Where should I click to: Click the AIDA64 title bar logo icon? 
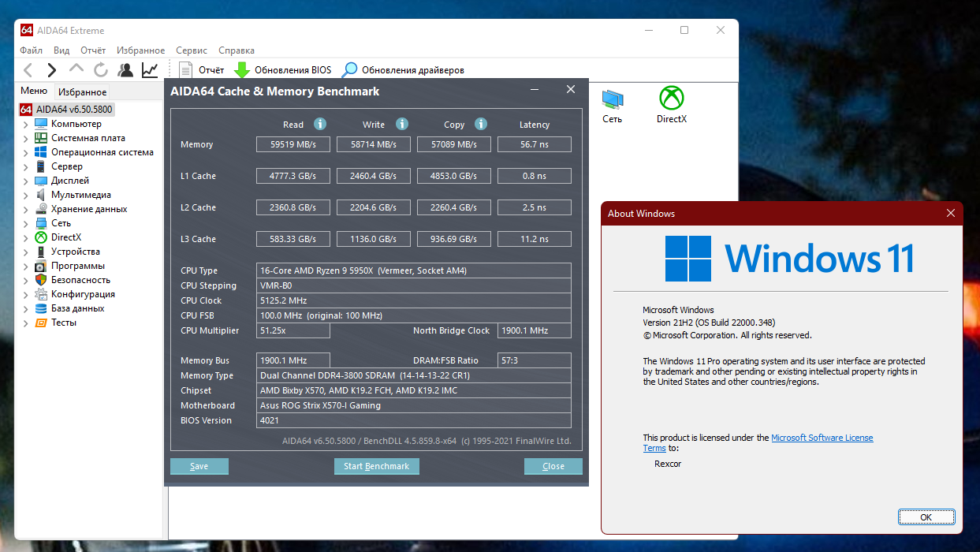pyautogui.click(x=27, y=31)
